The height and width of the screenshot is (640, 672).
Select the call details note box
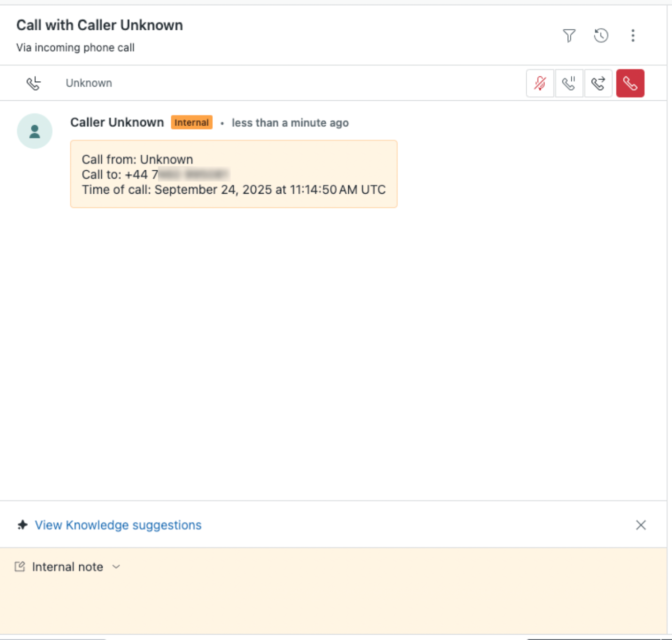tap(233, 174)
